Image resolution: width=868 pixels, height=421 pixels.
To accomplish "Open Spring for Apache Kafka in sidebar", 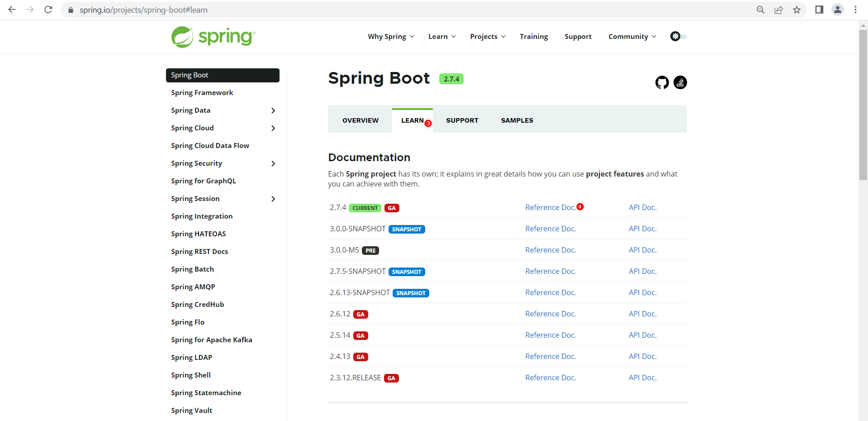I will pyautogui.click(x=212, y=340).
